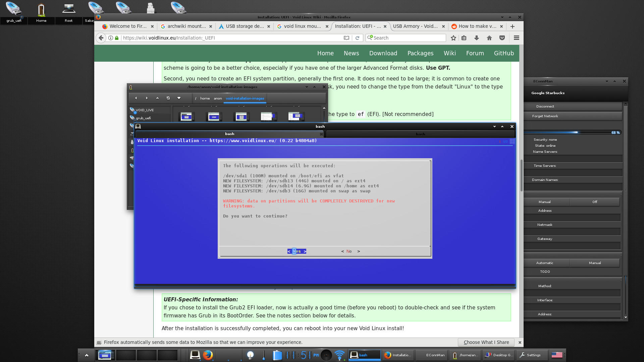This screenshot has width=644, height=362.
Task: Click the Firefox search box
Action: pyautogui.click(x=406, y=38)
